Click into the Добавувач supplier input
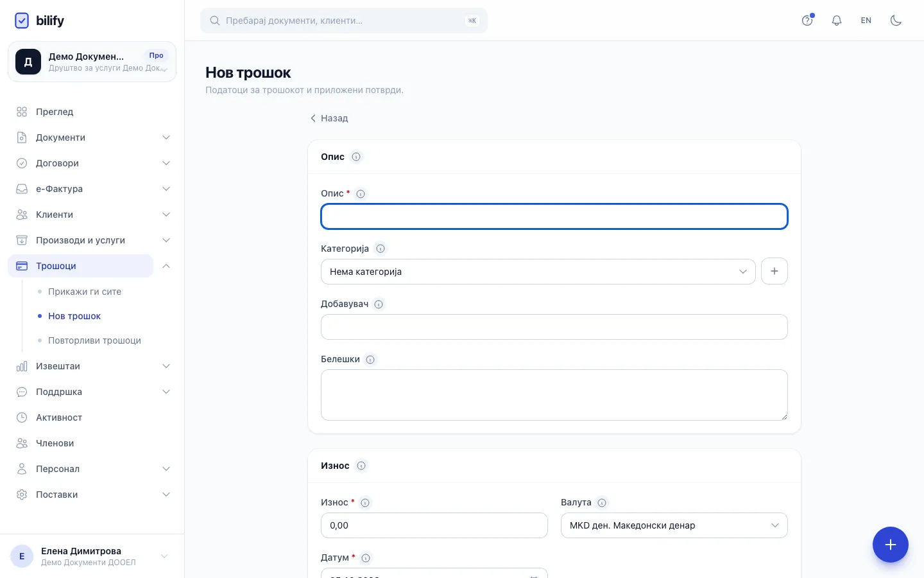This screenshot has height=578, width=924. point(554,327)
